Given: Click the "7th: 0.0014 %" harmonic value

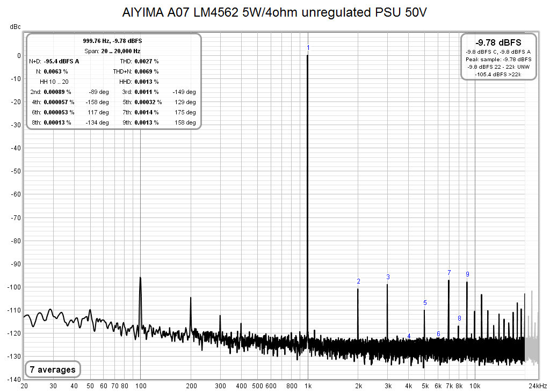Looking at the screenshot, I should click(141, 112).
